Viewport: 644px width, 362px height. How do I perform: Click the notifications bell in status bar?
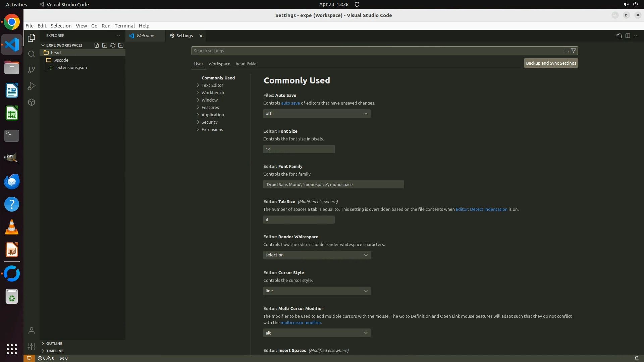[x=636, y=358]
